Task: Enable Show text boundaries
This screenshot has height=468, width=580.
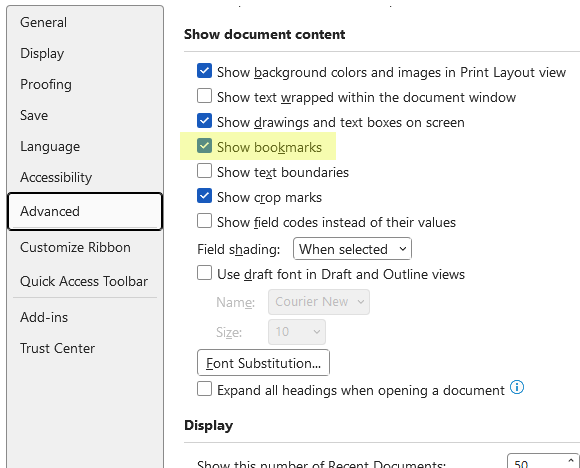Action: 204,171
